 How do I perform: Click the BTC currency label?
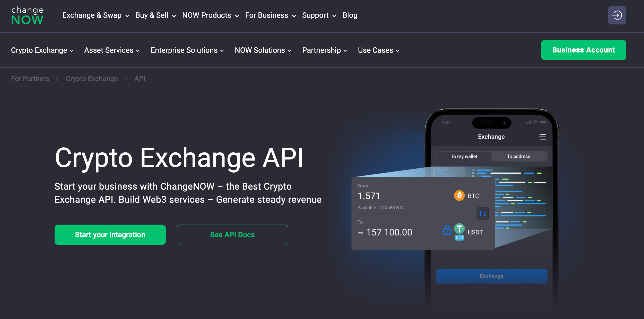pyautogui.click(x=473, y=196)
